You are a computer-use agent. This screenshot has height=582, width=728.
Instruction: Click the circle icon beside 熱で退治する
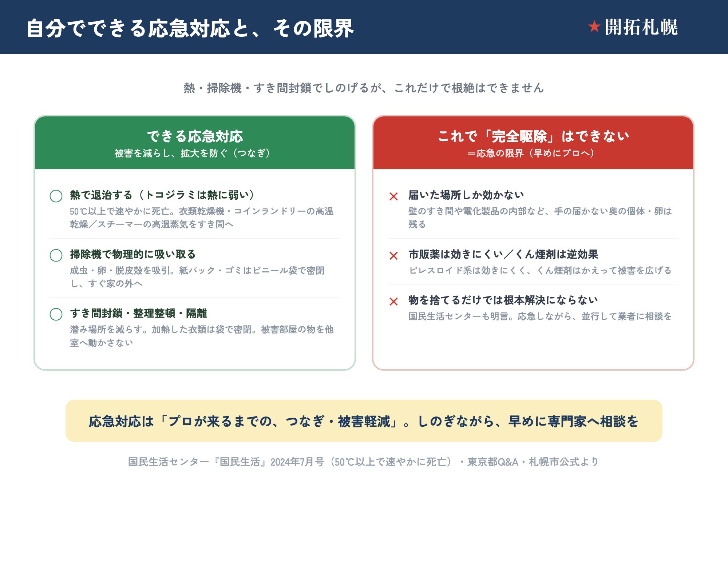(x=56, y=196)
